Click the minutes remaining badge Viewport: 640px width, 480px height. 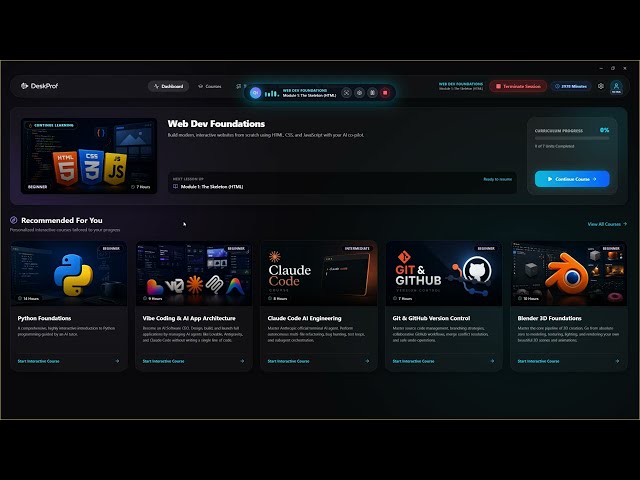click(571, 86)
